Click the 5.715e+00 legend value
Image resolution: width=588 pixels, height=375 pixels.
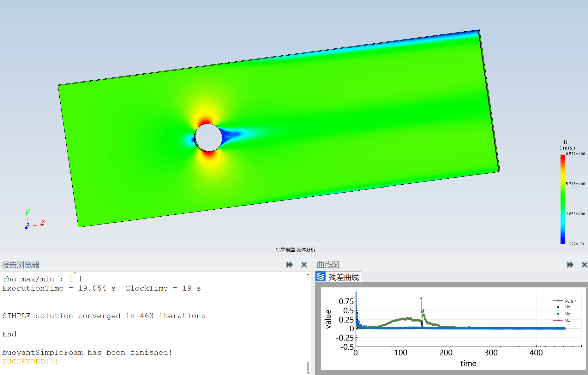click(575, 184)
